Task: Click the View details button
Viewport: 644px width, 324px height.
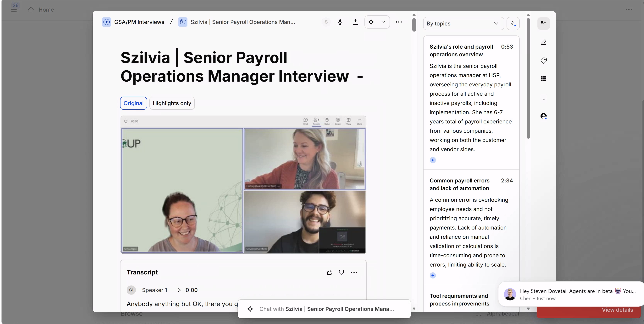Action: (x=617, y=310)
